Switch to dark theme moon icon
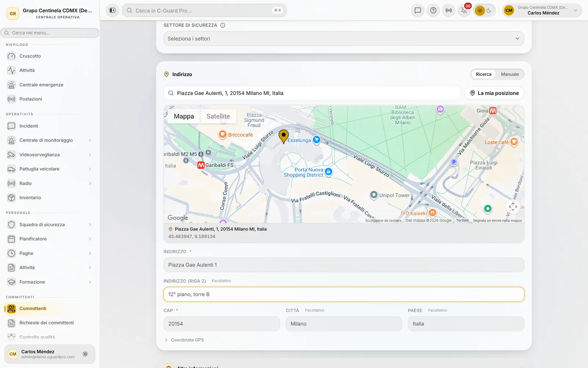The image size is (588, 368). click(x=489, y=11)
